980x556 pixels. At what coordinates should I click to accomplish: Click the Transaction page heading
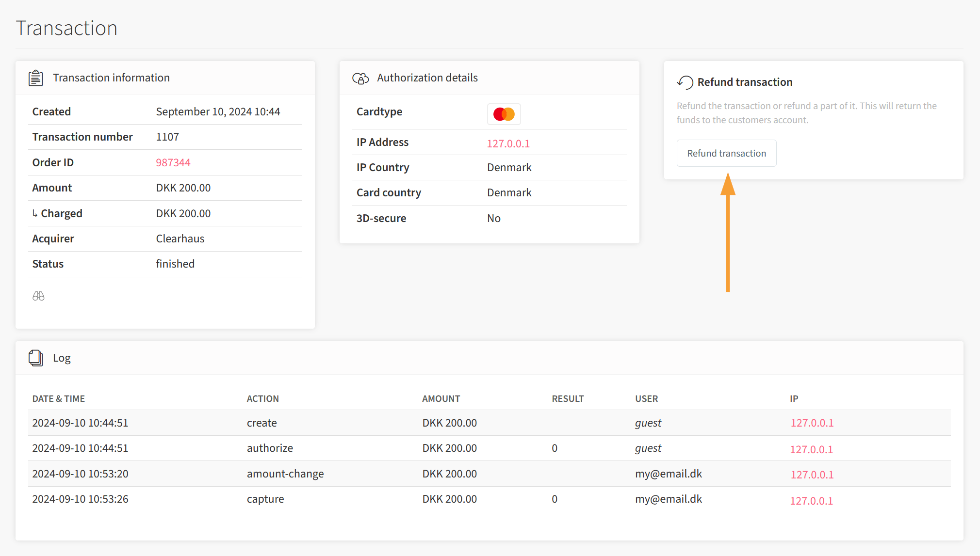click(66, 28)
